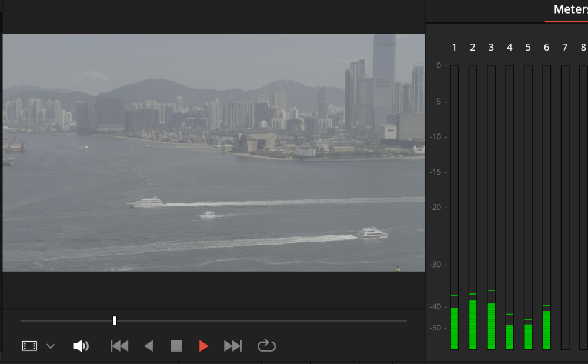Viewport: 588px width, 364px height.
Task: Switch to the Meters tab
Action: click(x=569, y=10)
